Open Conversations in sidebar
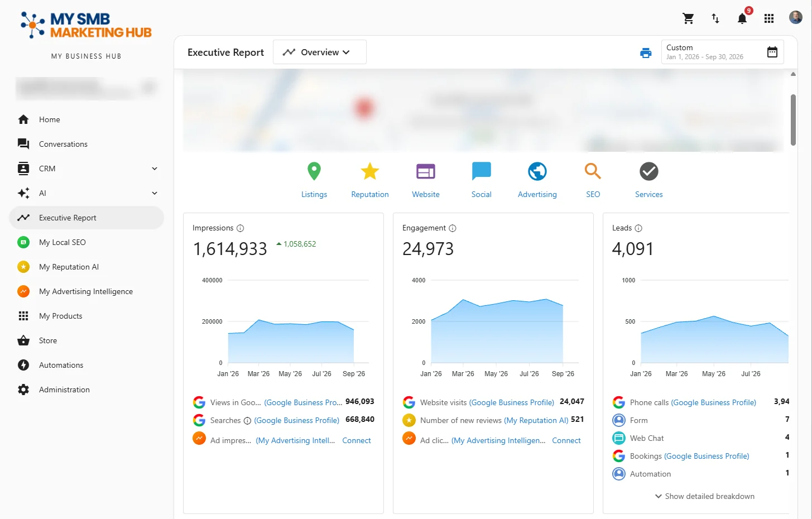 click(87, 144)
